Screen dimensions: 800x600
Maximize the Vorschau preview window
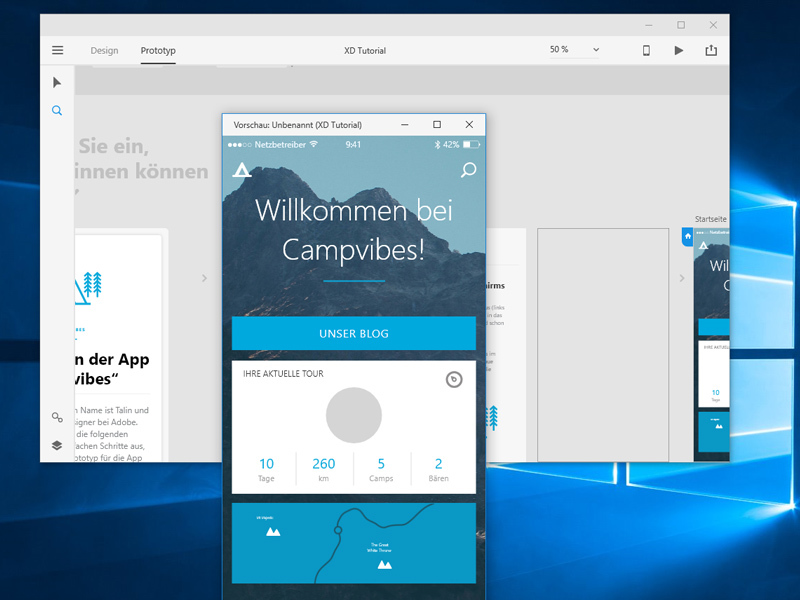coord(437,124)
